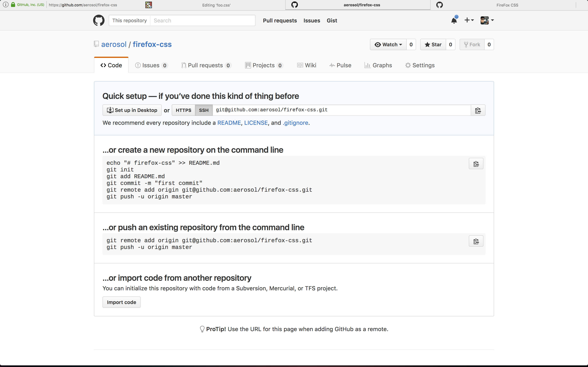588x367 pixels.
Task: Copy the new repository commands
Action: click(x=476, y=164)
